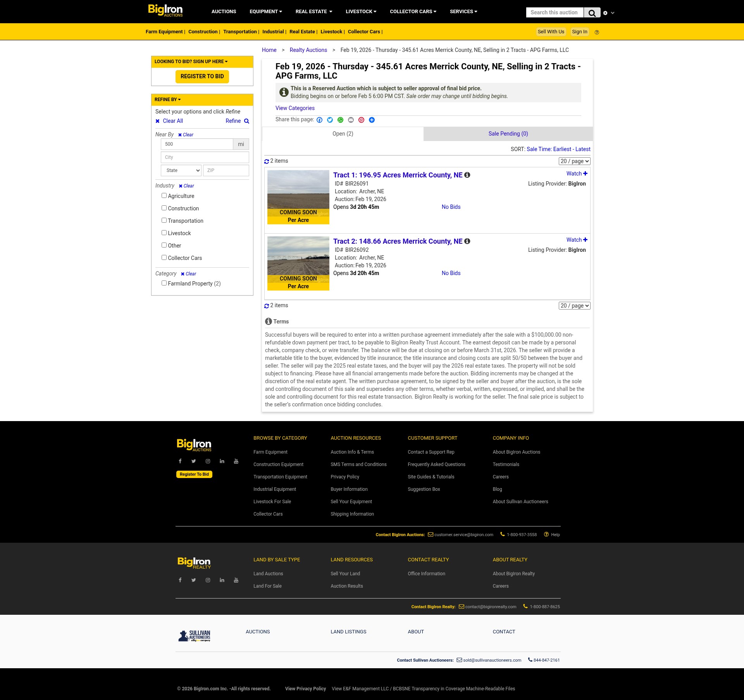Watch Tract 1 listing

[577, 174]
